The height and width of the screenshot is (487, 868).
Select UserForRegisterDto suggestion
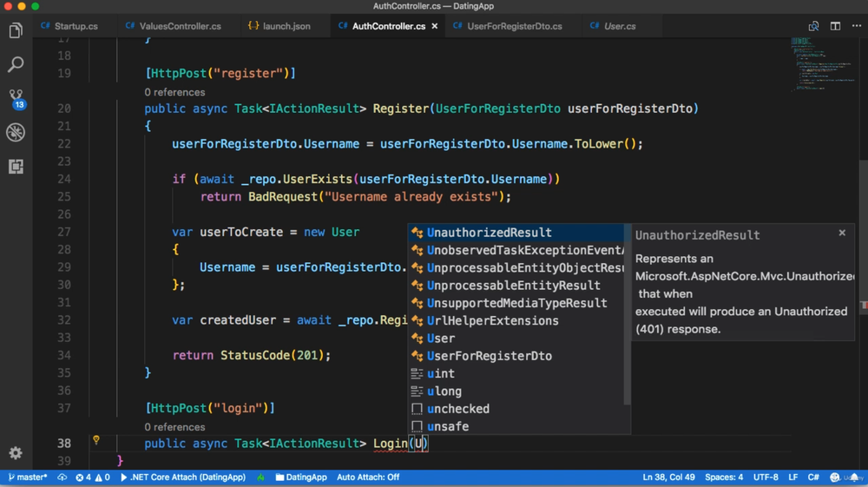click(516, 356)
